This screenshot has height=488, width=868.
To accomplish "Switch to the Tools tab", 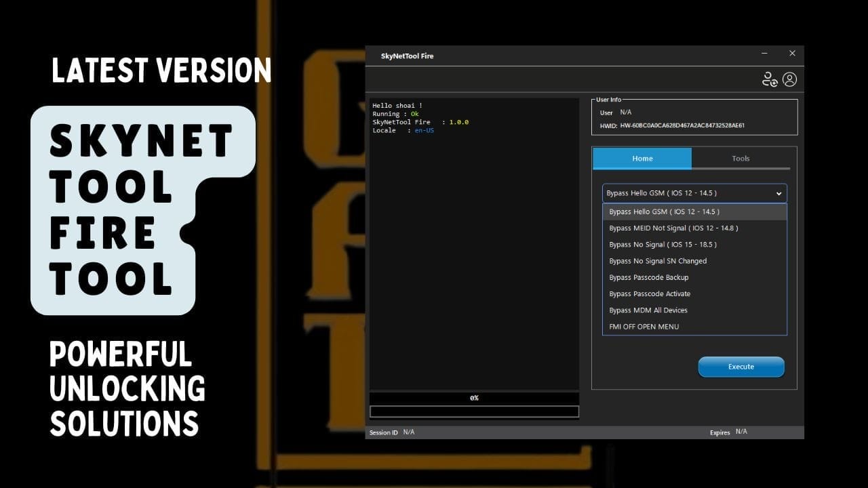I will coord(741,158).
